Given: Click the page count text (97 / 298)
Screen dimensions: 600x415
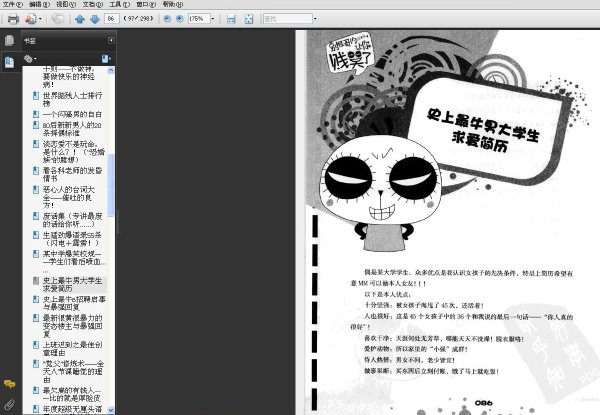Looking at the screenshot, I should click(x=138, y=18).
